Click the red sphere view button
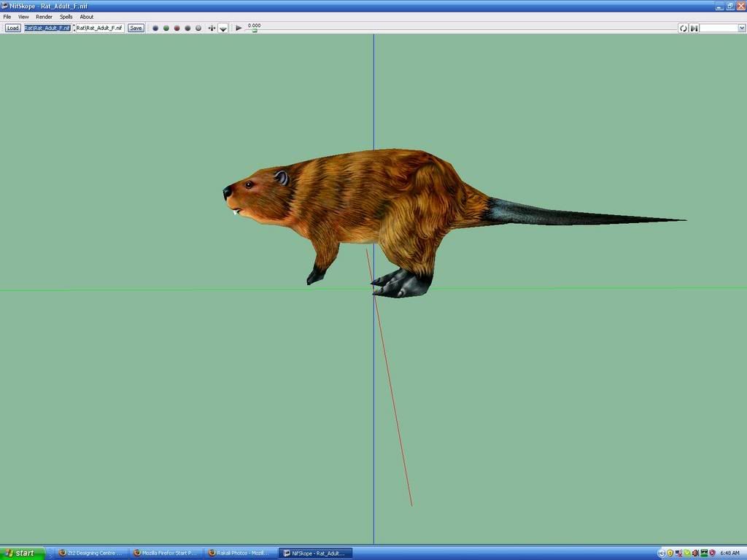 [177, 28]
